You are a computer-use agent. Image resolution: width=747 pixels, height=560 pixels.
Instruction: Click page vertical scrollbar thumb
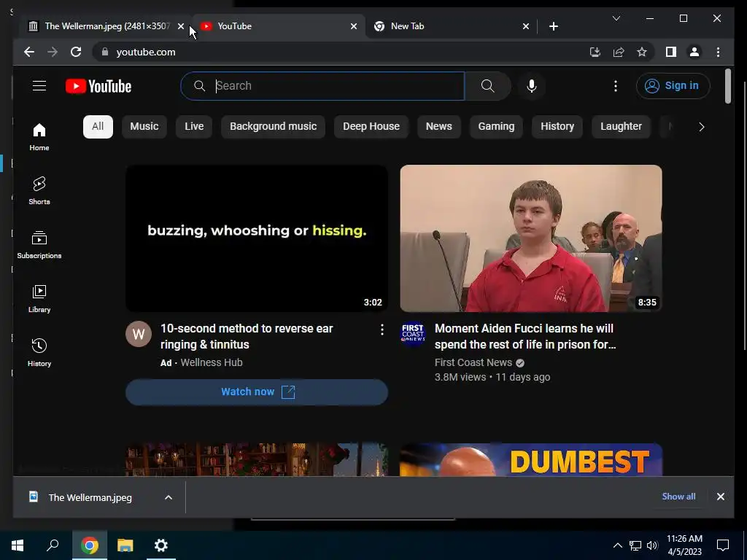coord(727,86)
